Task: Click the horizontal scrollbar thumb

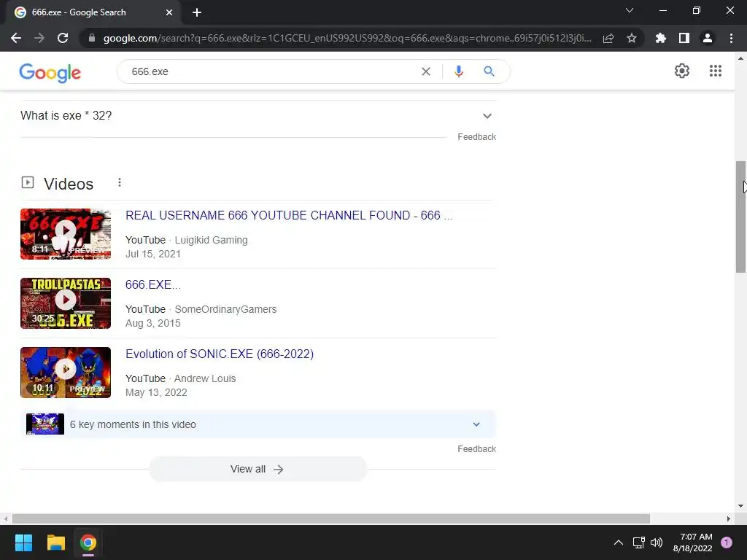Action: coord(331,518)
